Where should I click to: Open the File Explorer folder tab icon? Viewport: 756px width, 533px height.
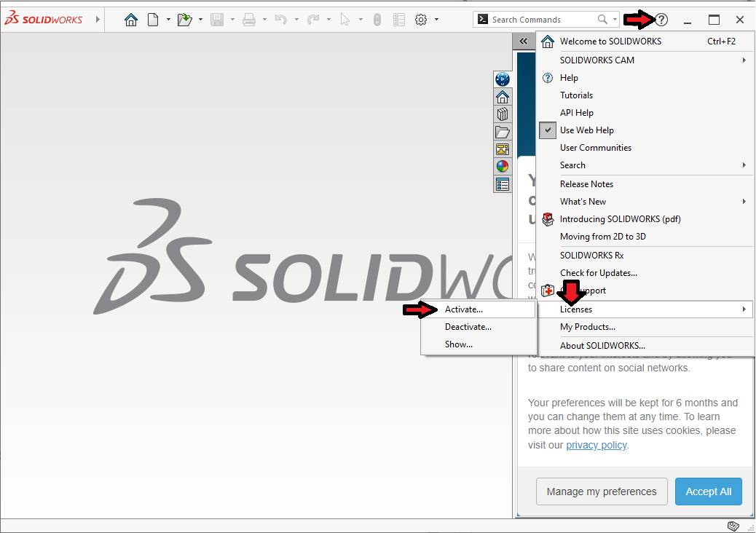tap(503, 132)
